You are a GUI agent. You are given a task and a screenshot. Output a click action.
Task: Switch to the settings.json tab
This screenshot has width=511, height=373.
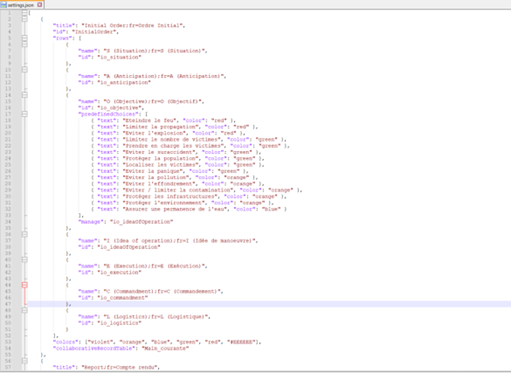22,5
